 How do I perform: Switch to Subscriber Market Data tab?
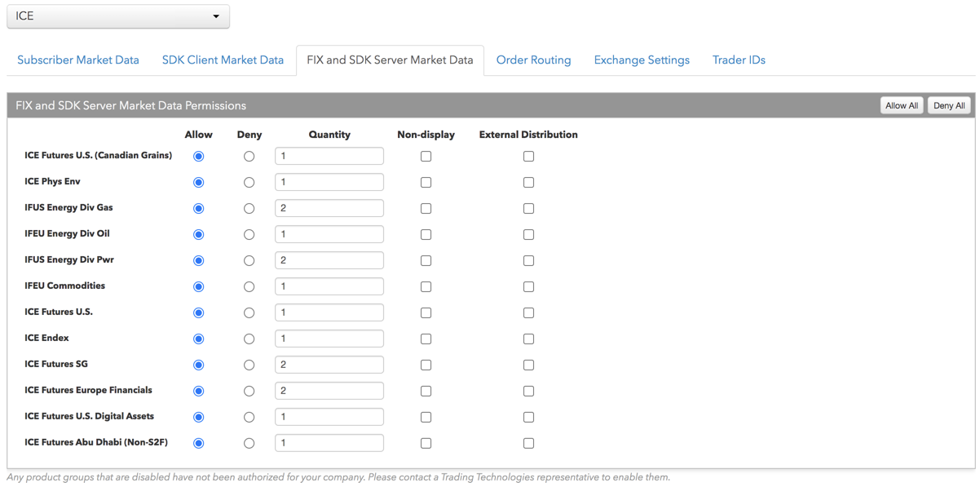coord(78,60)
